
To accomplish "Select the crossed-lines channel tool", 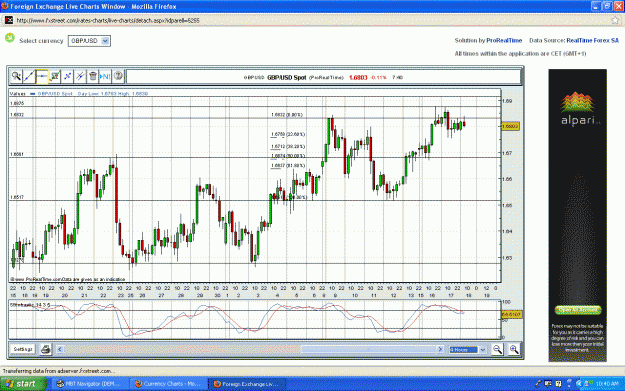I will (80, 76).
